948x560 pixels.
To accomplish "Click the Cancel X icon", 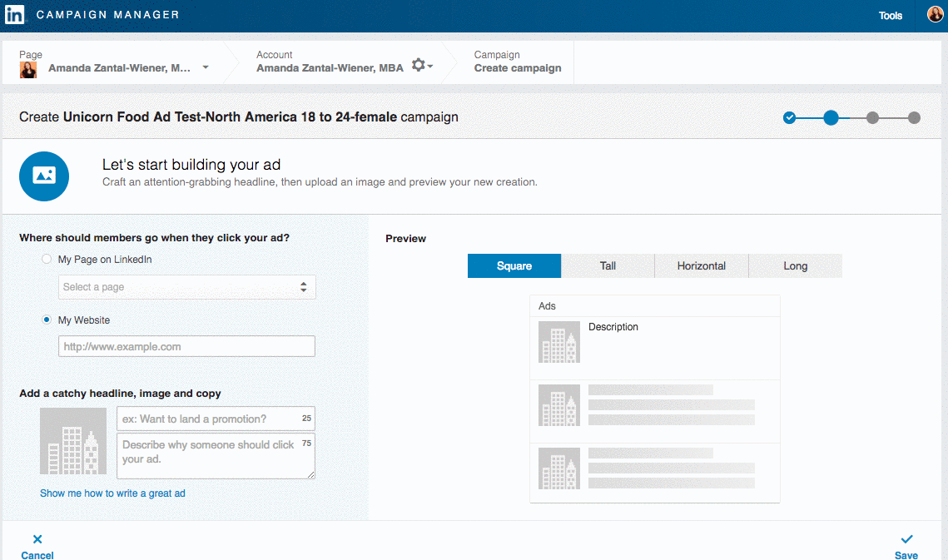I will [x=37, y=539].
